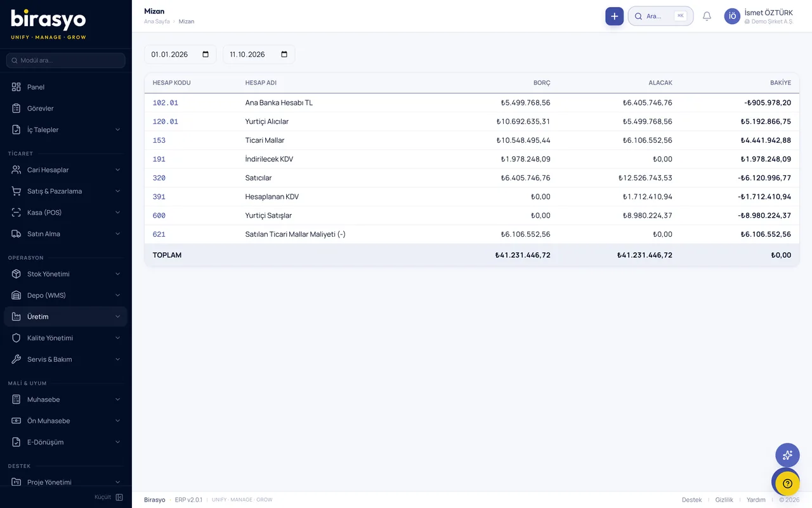
Task: Click Muhasebe calculator icon
Action: pos(16,399)
